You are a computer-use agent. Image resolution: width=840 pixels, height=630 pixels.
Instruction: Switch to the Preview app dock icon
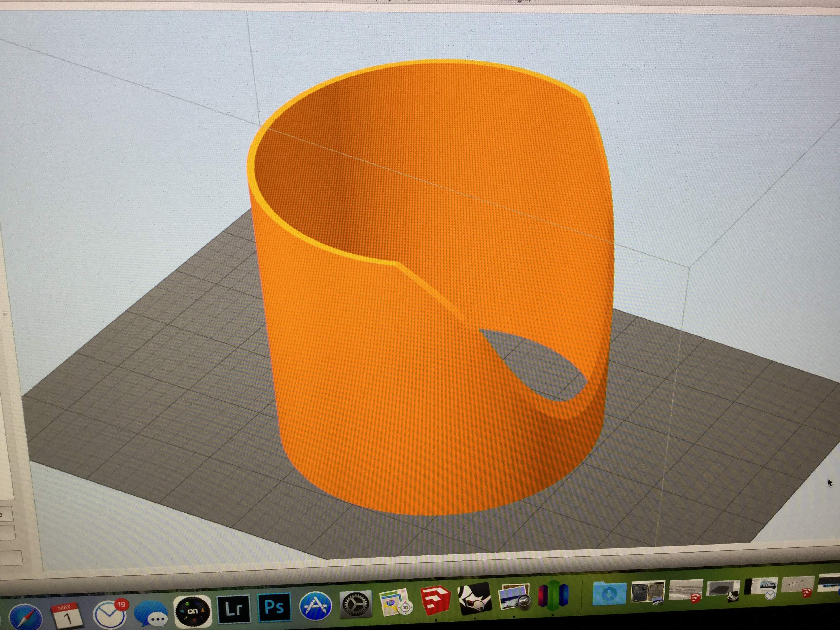(515, 597)
